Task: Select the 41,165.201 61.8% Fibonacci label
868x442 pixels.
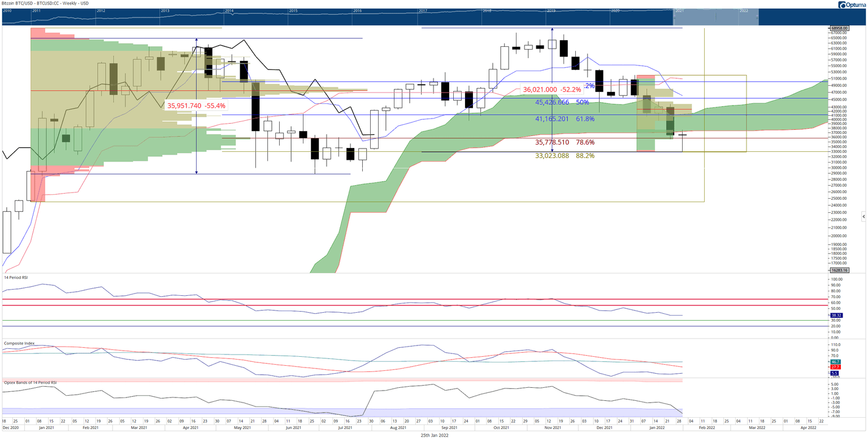Action: point(565,119)
